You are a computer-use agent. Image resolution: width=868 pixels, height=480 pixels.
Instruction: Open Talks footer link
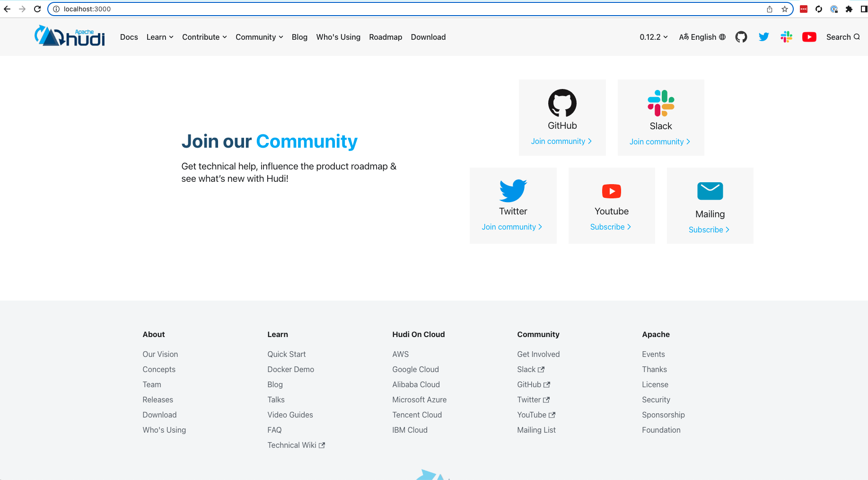click(276, 400)
